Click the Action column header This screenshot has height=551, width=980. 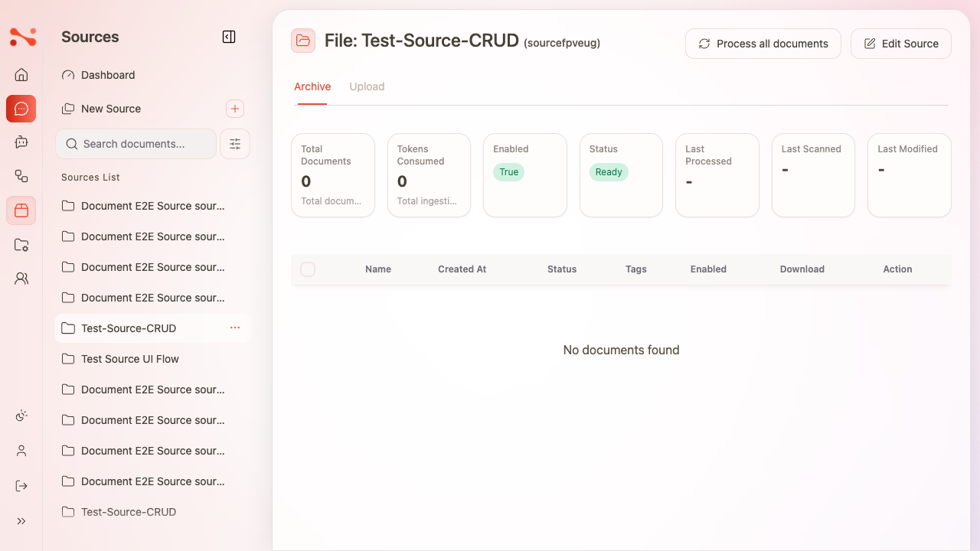pos(897,269)
